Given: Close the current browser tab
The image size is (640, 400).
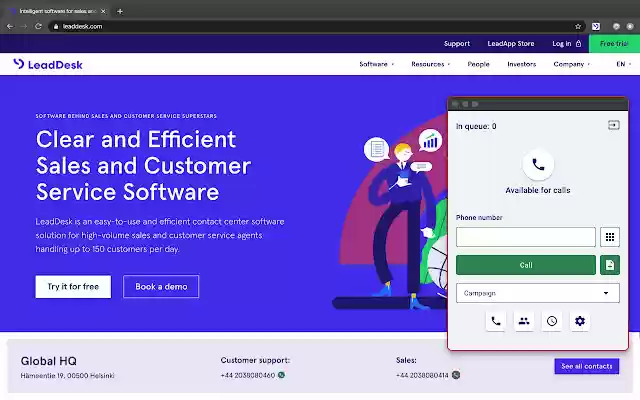Looking at the screenshot, I should (x=103, y=11).
